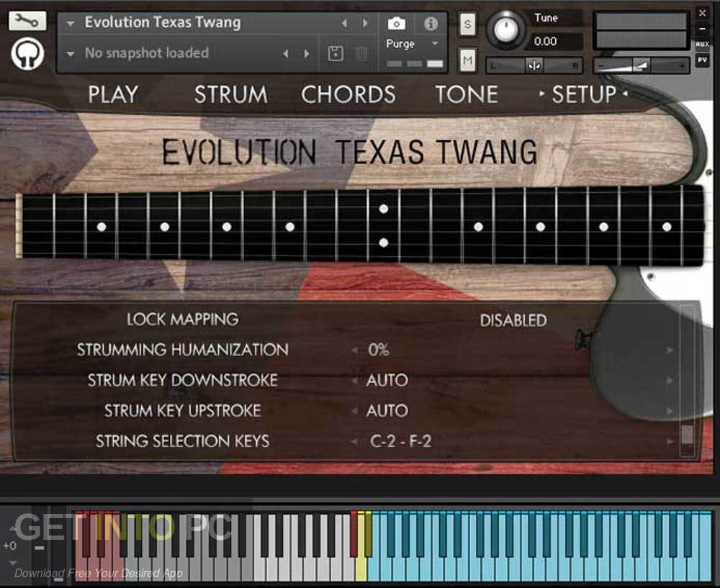
Task: Decrease Strumming Humanization with left arrow
Action: [354, 350]
